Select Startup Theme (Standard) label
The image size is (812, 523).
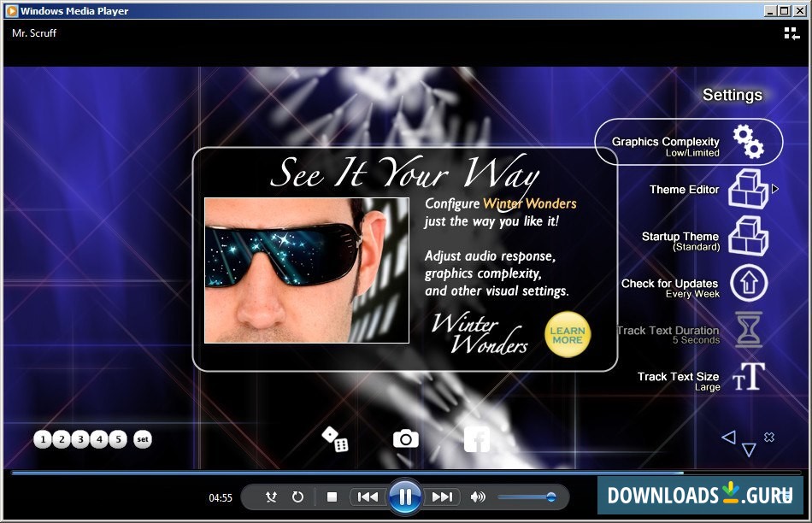pyautogui.click(x=680, y=241)
